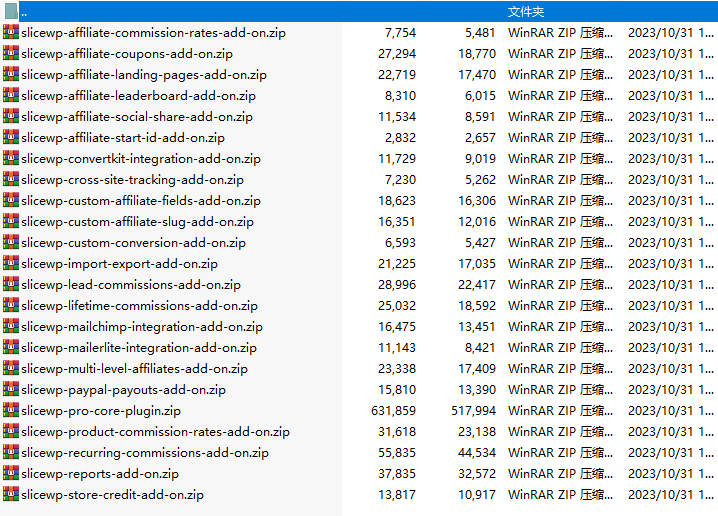This screenshot has height=516, width=718.
Task: Select file name slicewp-cross-site-tracking-add-on.zip
Action: coord(132,180)
